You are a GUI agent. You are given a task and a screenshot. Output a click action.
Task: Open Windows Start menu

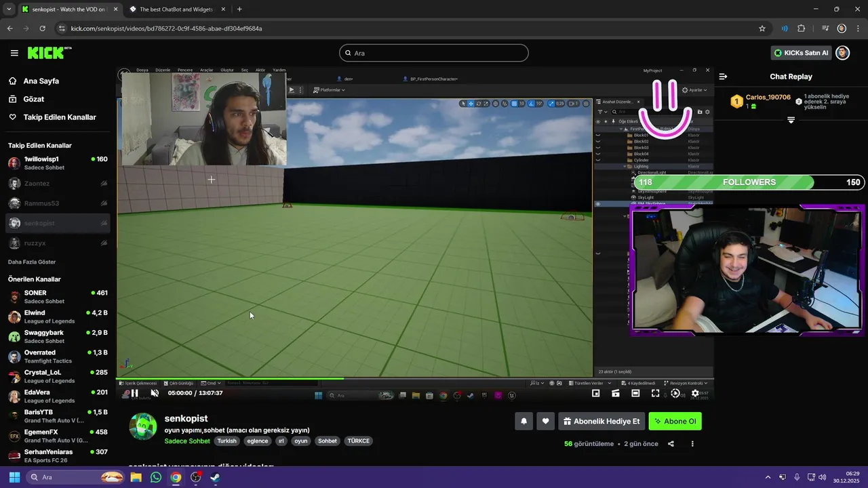[14, 477]
